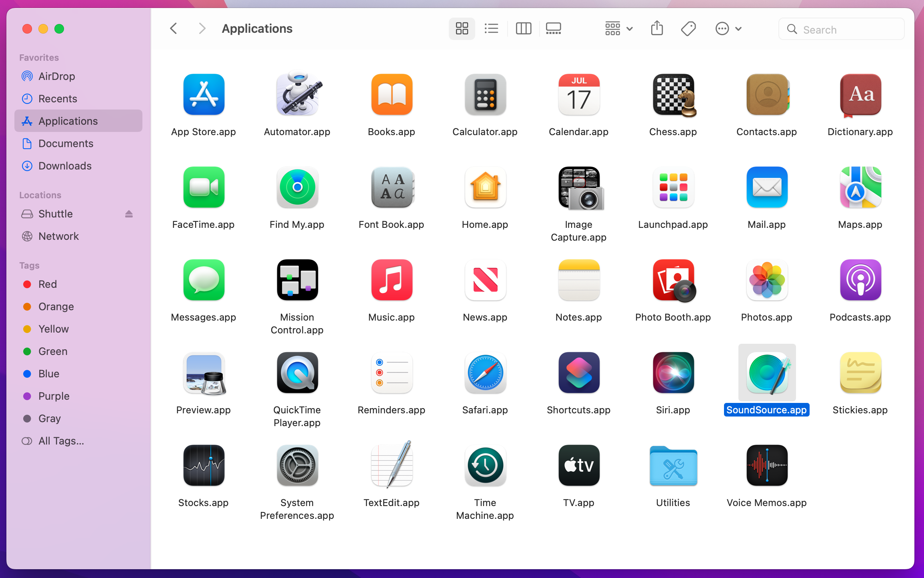Select the Photo Booth app icon
924x578 pixels.
pyautogui.click(x=674, y=281)
